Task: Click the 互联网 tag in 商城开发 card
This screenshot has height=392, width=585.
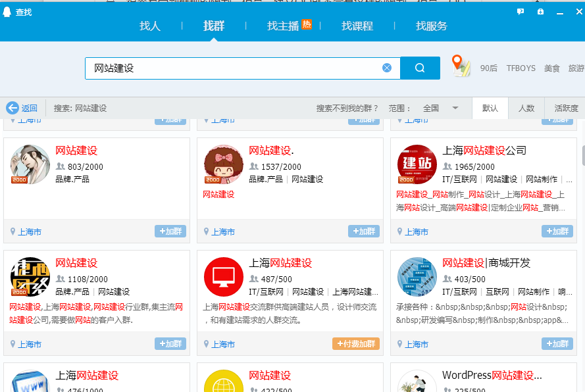Action: coord(497,291)
